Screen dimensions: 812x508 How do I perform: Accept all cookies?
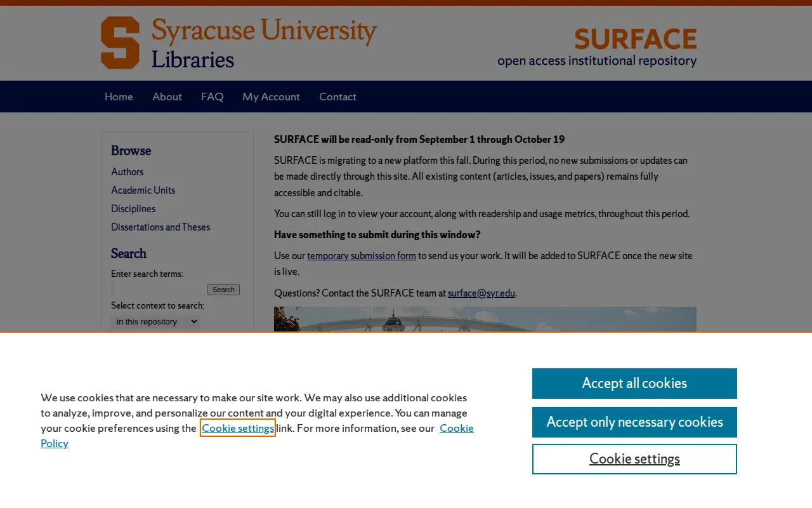[634, 384]
